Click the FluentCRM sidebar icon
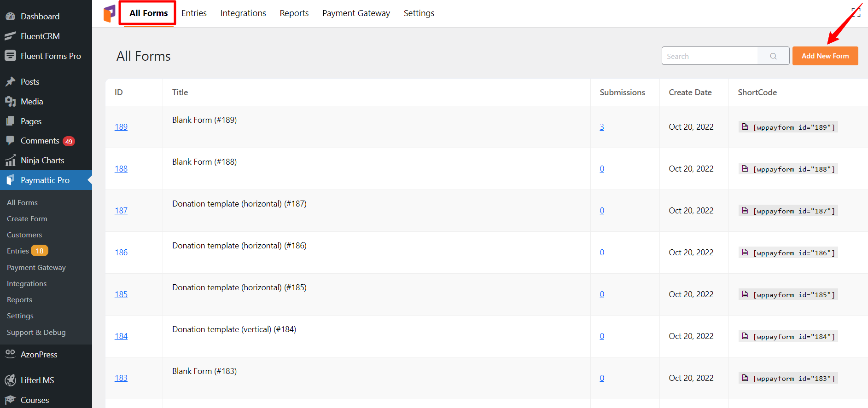 10,36
